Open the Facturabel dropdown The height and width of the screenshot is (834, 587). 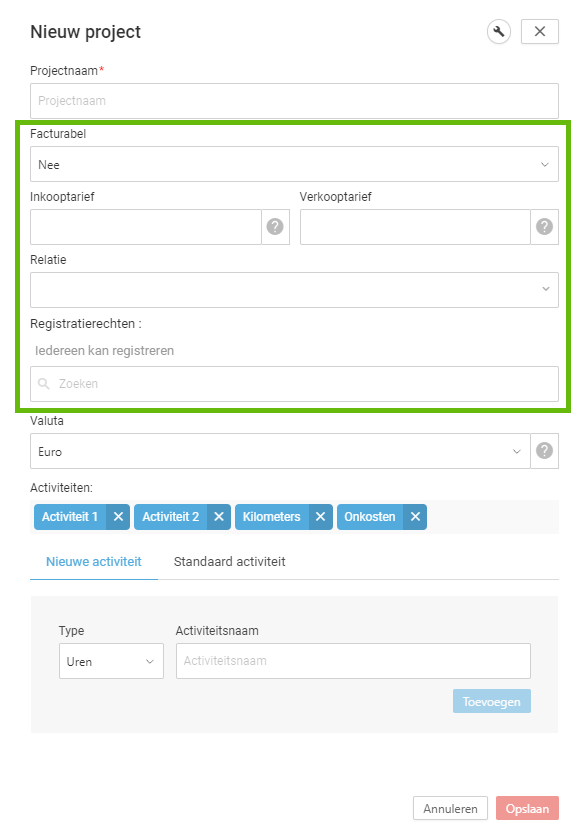pos(294,164)
